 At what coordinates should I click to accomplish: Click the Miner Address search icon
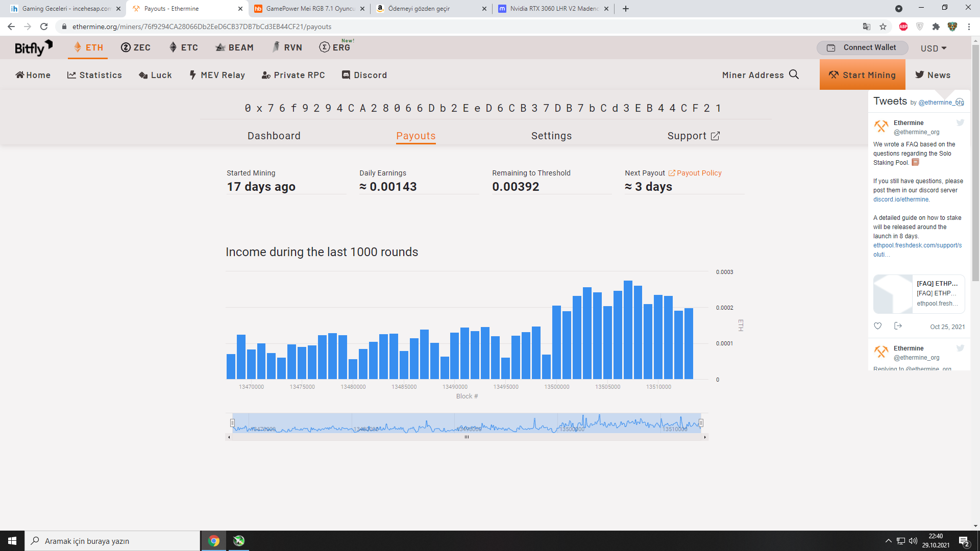point(794,74)
